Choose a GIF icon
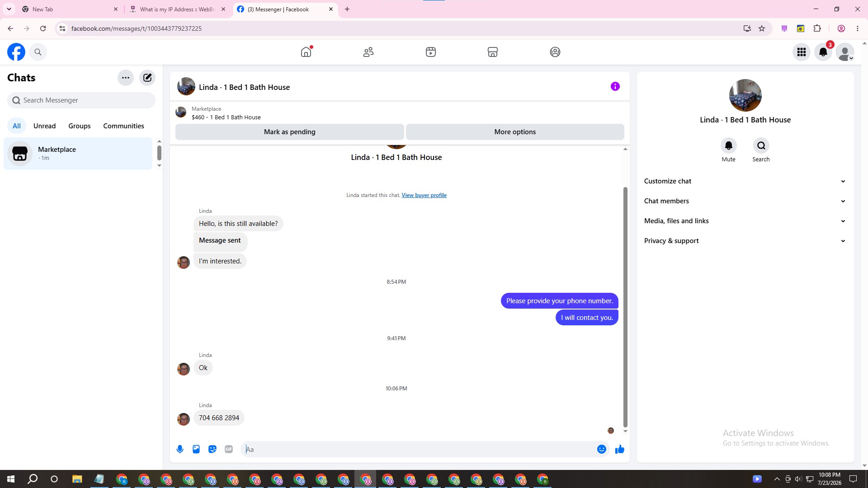 (x=229, y=449)
